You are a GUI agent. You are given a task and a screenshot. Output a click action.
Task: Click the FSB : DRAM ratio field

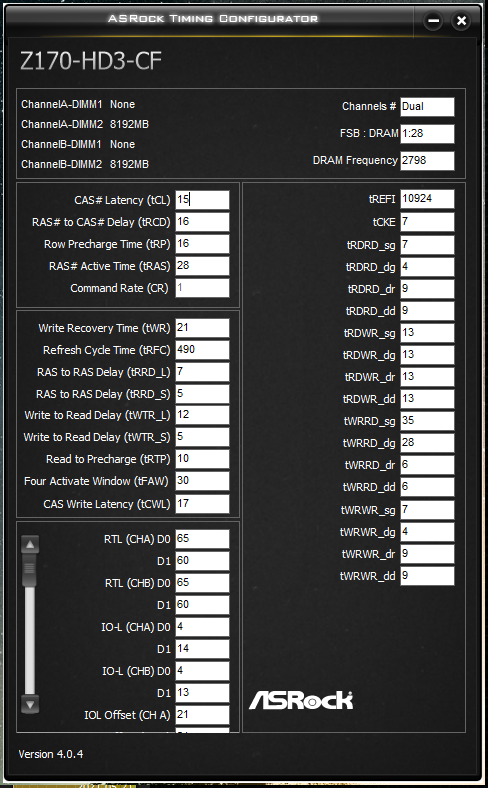(x=427, y=134)
